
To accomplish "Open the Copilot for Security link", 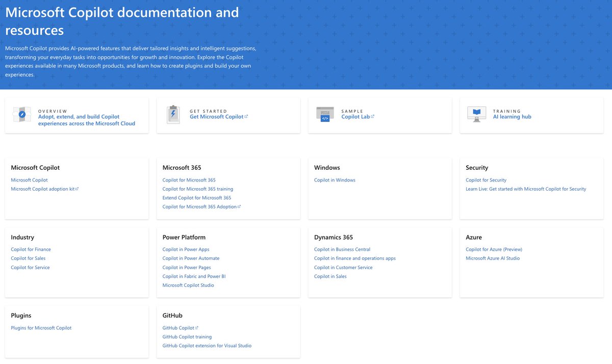I will point(486,180).
